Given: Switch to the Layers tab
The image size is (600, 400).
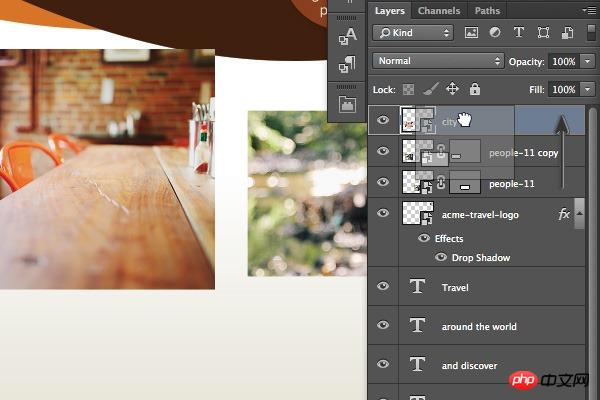Looking at the screenshot, I should (390, 11).
